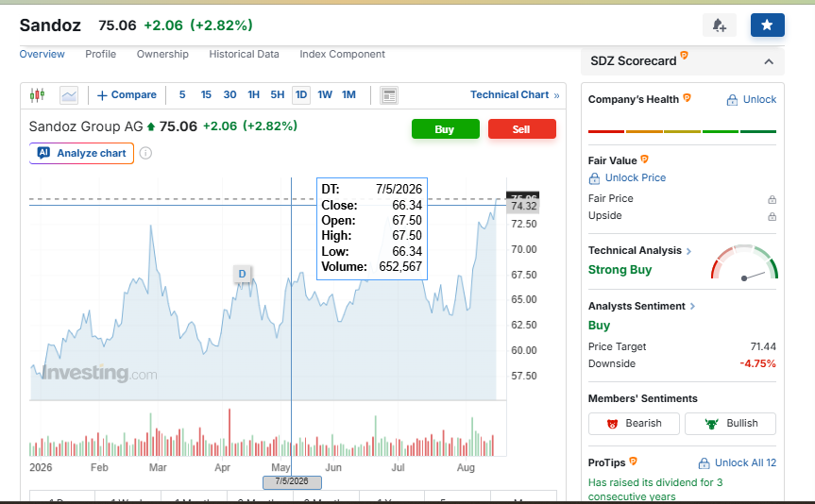Click the Unlock Price link
The height and width of the screenshot is (504, 815).
627,178
